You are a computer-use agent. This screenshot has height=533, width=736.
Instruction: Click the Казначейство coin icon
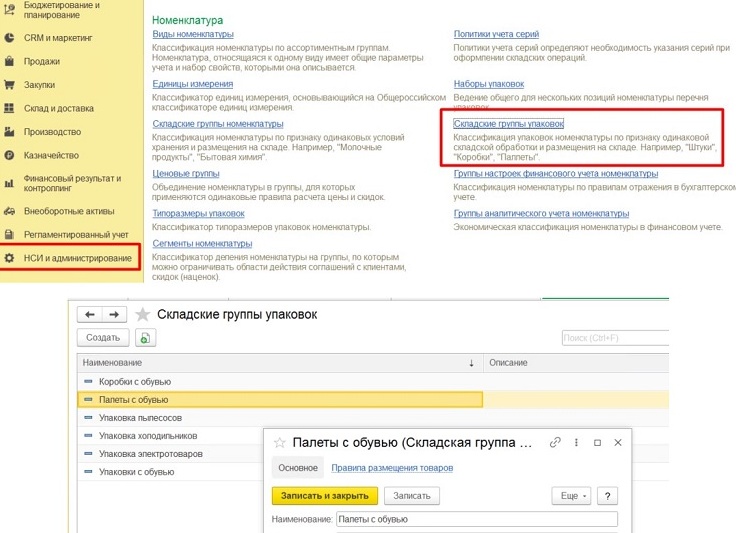click(x=9, y=155)
